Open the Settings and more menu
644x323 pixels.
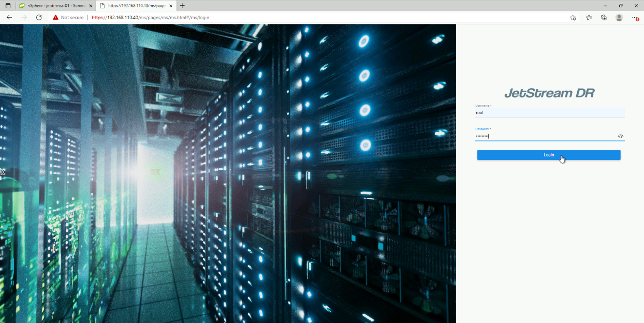[x=635, y=18]
